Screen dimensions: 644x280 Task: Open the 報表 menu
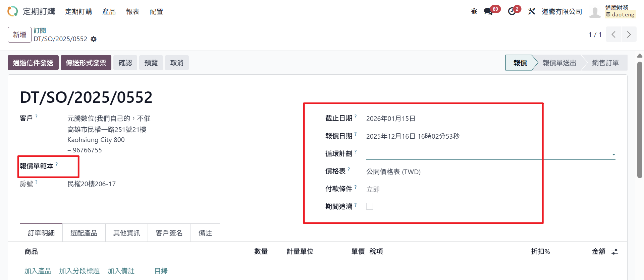[132, 12]
